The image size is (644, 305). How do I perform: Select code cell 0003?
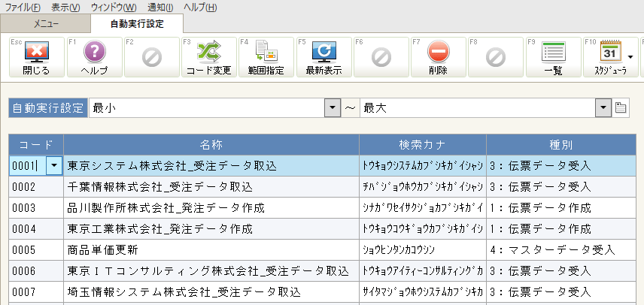tap(36, 208)
